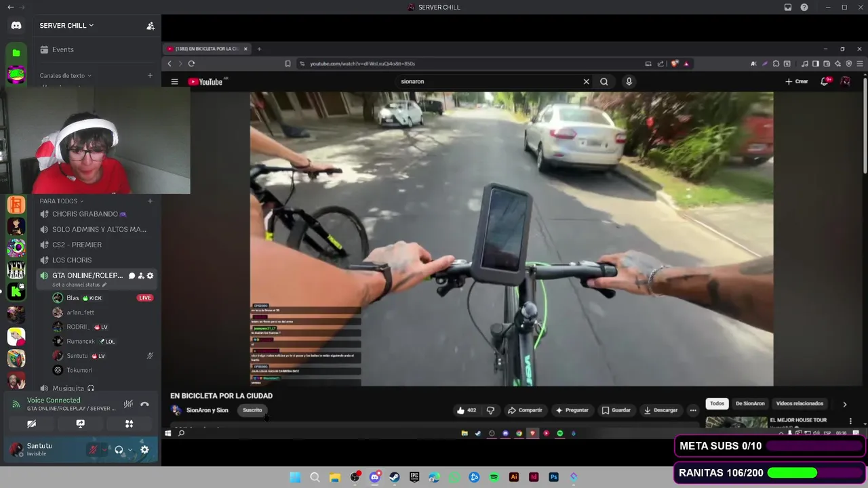
Task: Open the YouTube guide menu
Action: [174, 82]
